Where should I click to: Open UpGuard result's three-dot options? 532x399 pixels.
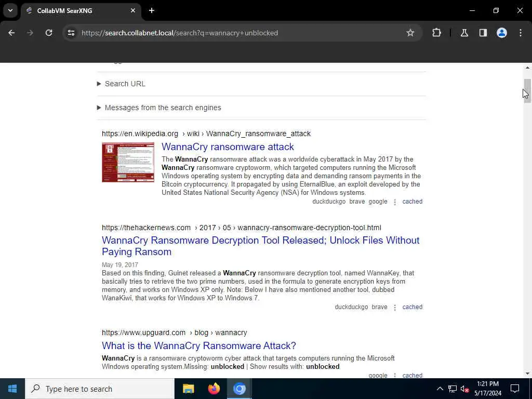[395, 375]
